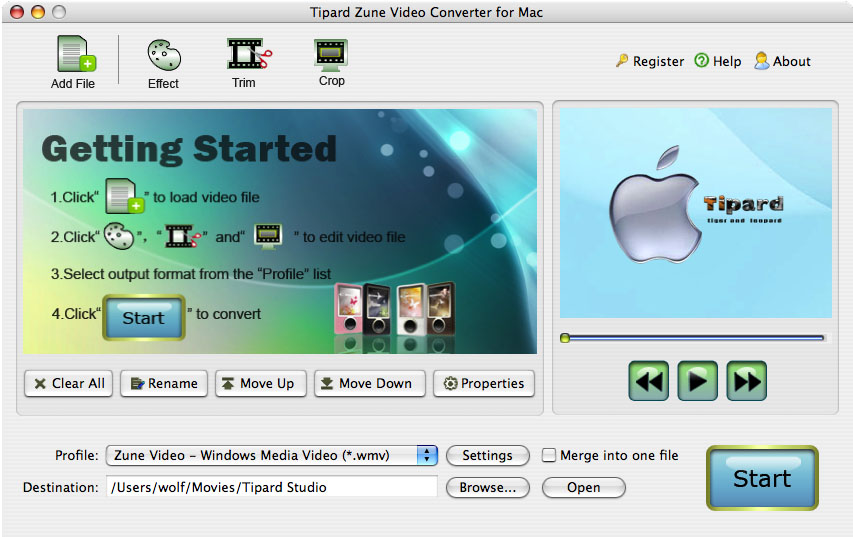Move the selected file down
853x537 pixels.
click(369, 383)
